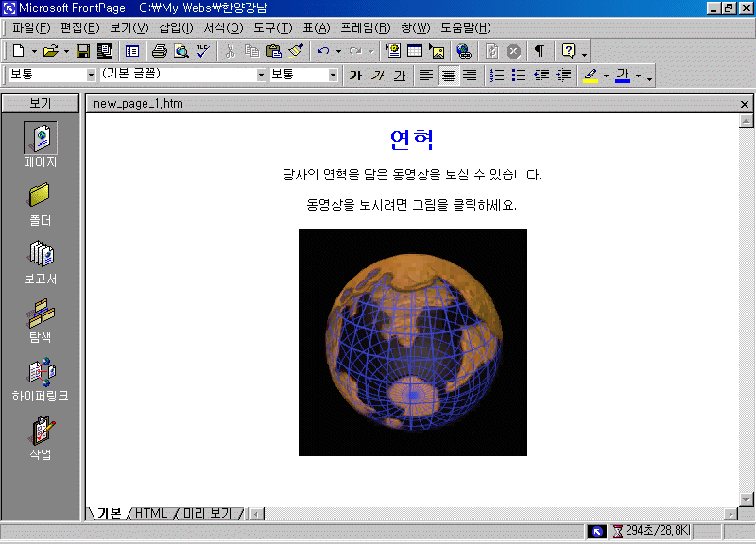Align text left
Image resolution: width=756 pixels, height=544 pixels.
(426, 76)
